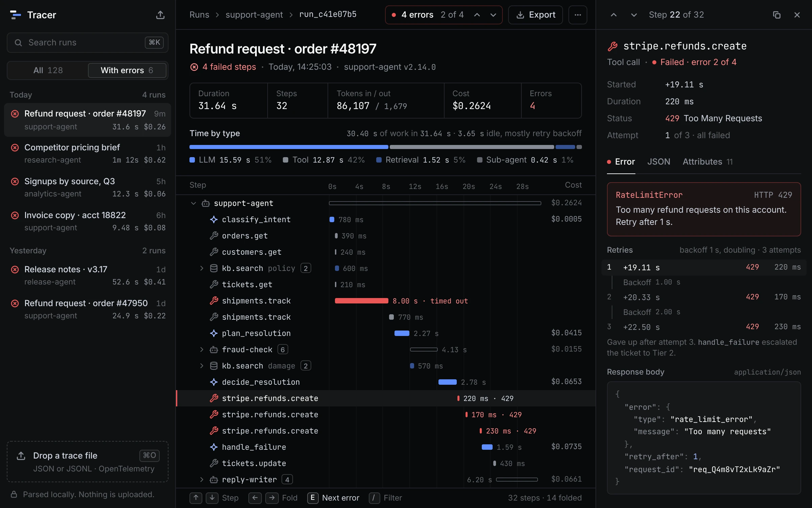The image size is (812, 508).
Task: Focus the Search runs field
Action: point(88,43)
